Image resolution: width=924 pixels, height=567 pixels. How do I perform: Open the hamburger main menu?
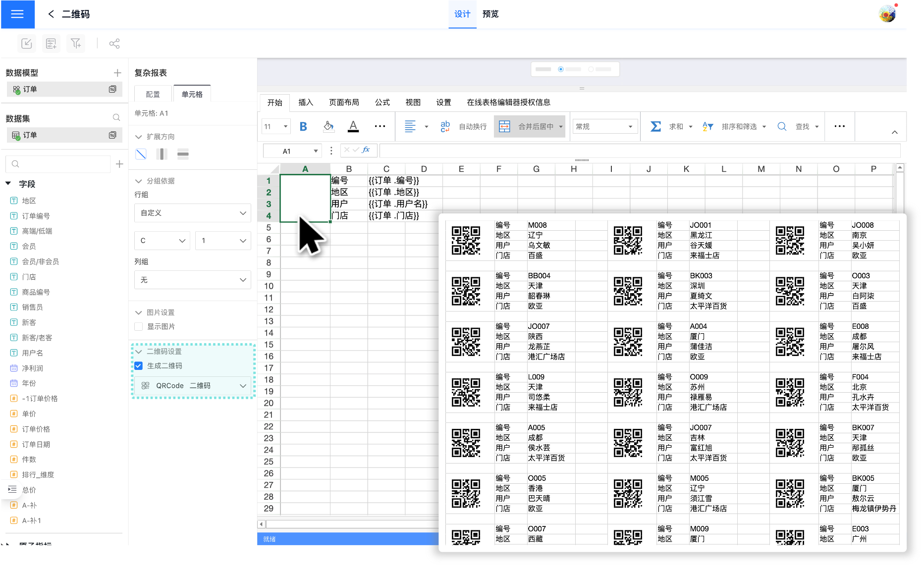17,14
